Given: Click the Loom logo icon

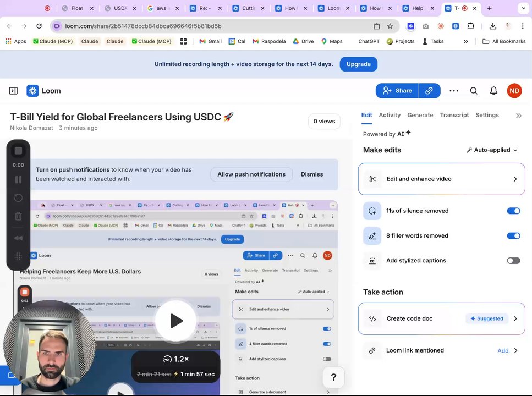Looking at the screenshot, I should pos(32,91).
